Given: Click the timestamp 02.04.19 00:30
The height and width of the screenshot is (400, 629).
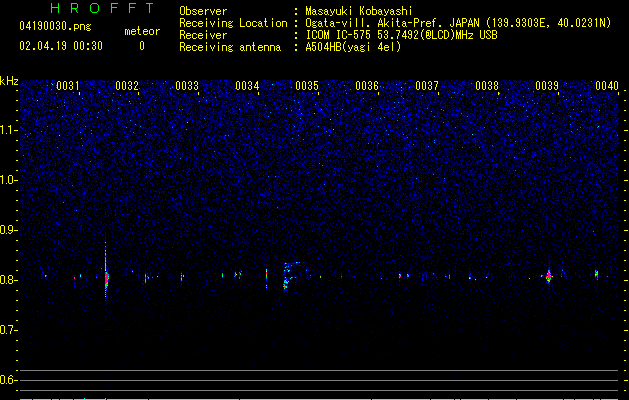Looking at the screenshot, I should pos(61,46).
